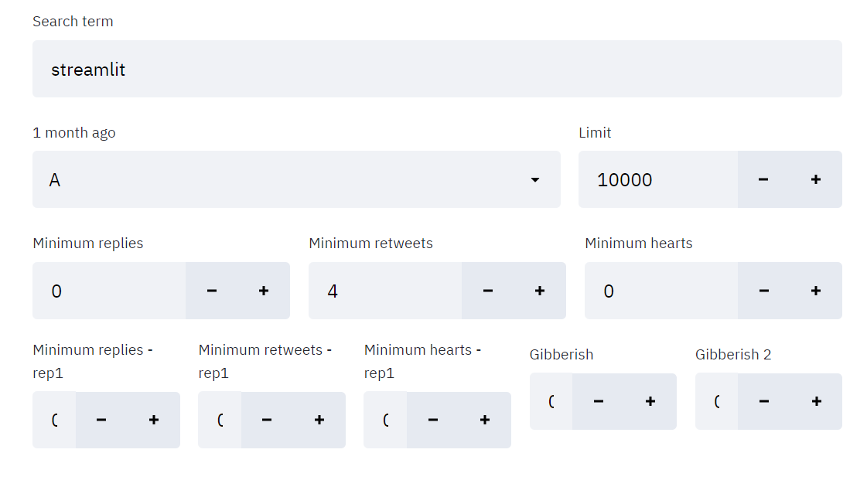Increase the Minimum replies count
This screenshot has width=867, height=504.
click(x=263, y=291)
